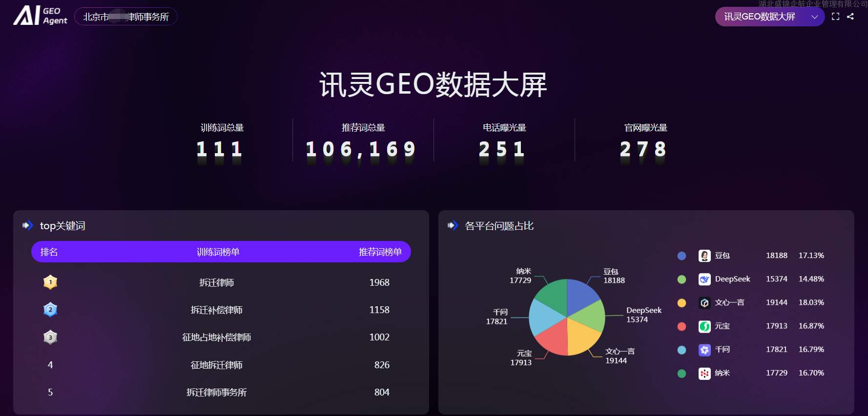This screenshot has width=868, height=416.
Task: Toggle fullscreen mode icon
Action: point(835,17)
